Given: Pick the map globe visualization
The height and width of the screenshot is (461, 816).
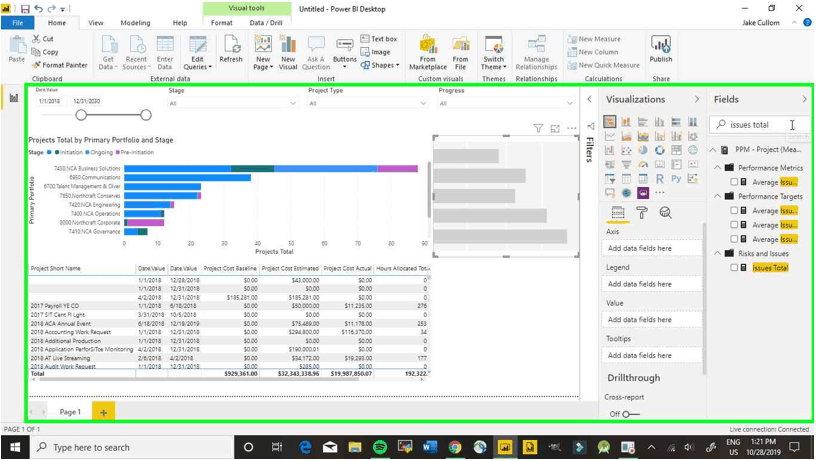Looking at the screenshot, I should (x=693, y=150).
